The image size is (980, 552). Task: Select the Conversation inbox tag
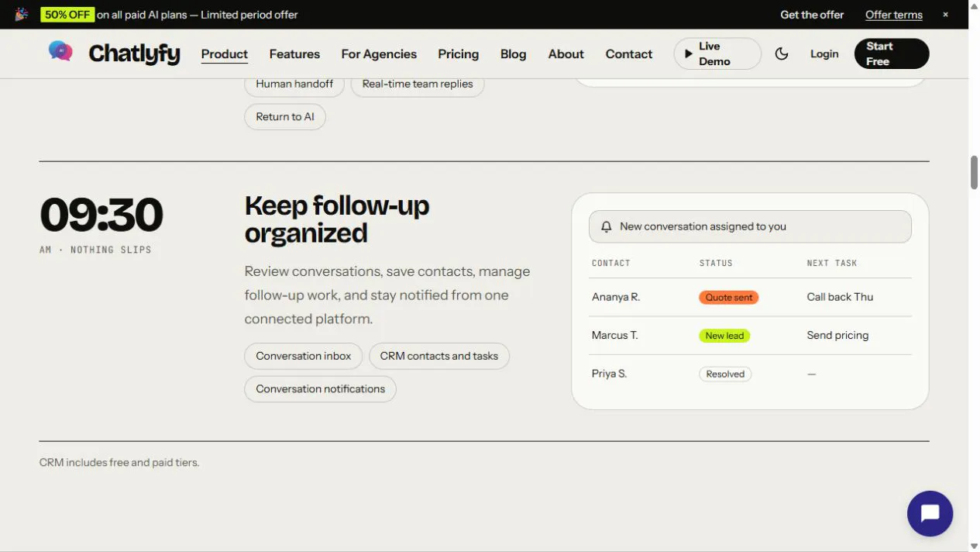pyautogui.click(x=304, y=356)
